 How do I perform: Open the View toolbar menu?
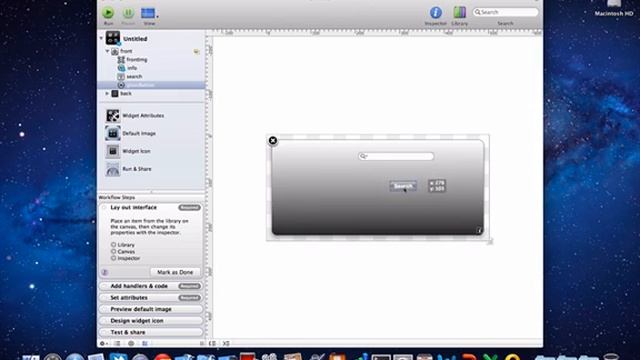[x=149, y=13]
